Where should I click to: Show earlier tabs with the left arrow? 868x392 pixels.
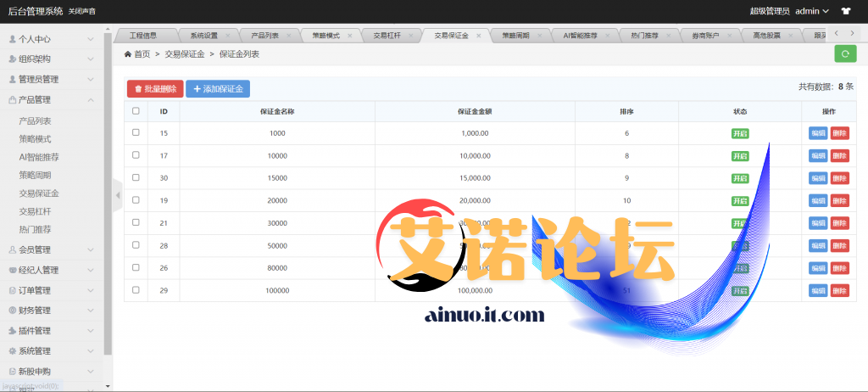click(x=837, y=33)
